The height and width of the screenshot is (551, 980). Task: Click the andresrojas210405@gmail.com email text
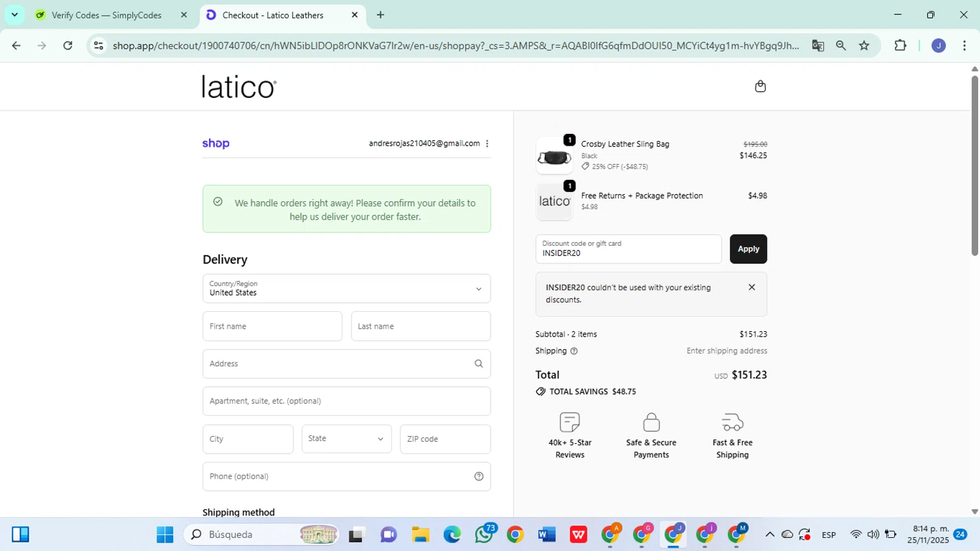[424, 144]
